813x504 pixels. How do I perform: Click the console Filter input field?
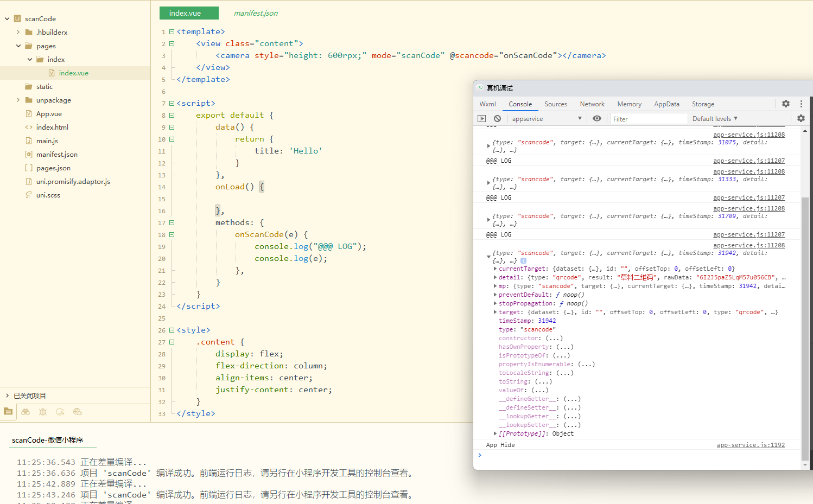[x=649, y=119]
